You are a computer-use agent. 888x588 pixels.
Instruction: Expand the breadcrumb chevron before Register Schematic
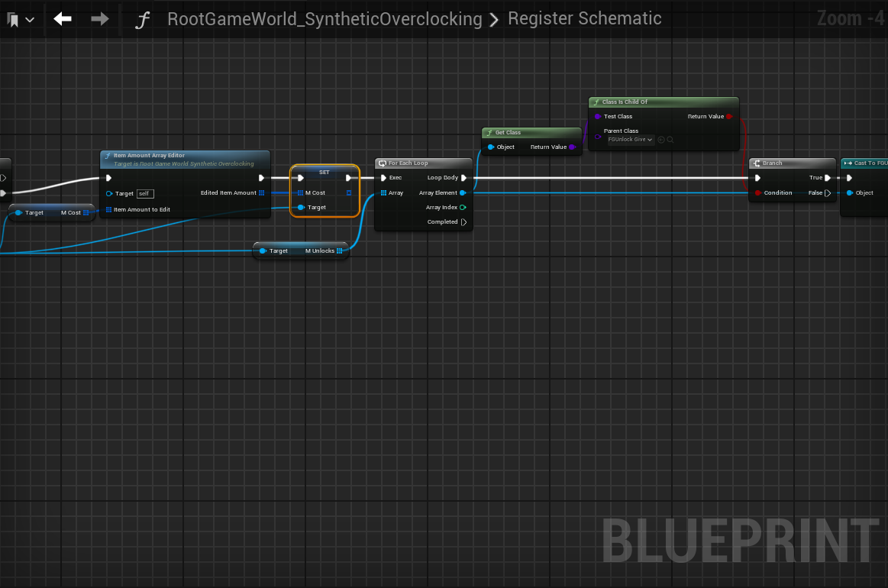[x=494, y=21]
